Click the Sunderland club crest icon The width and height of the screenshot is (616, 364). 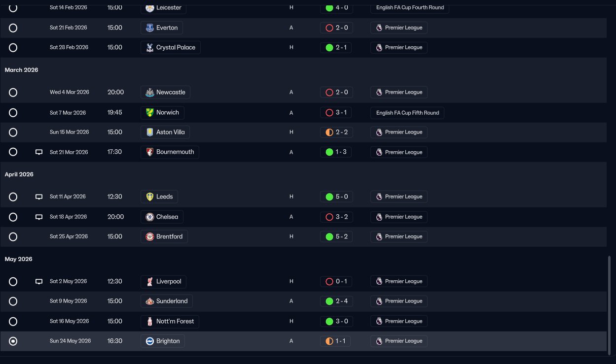(x=150, y=301)
